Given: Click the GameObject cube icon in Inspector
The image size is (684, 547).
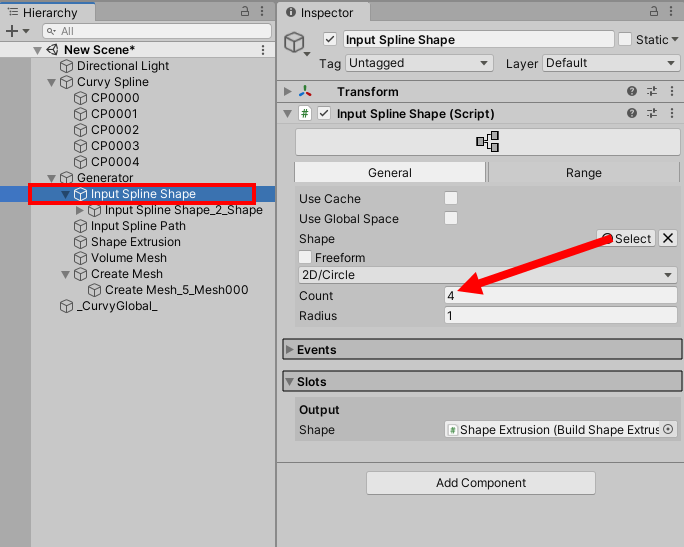Looking at the screenshot, I should coord(294,42).
